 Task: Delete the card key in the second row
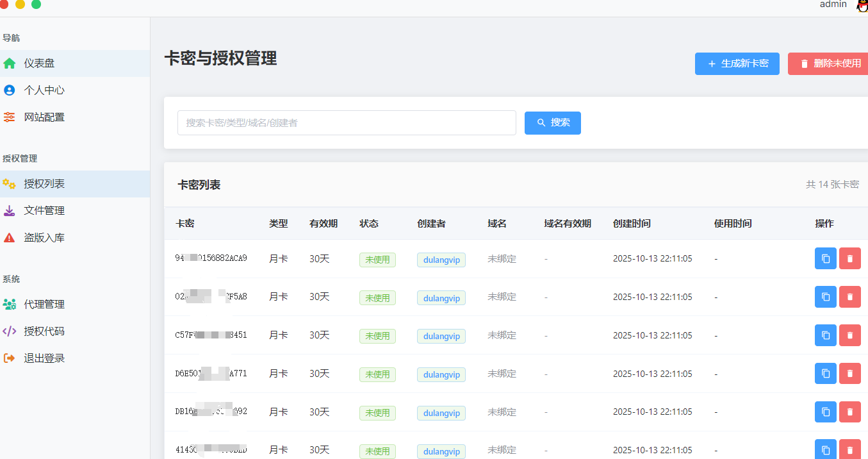pos(850,297)
